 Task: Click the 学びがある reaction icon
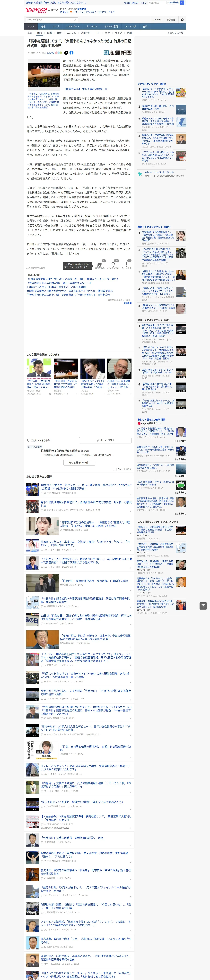click(100, 264)
